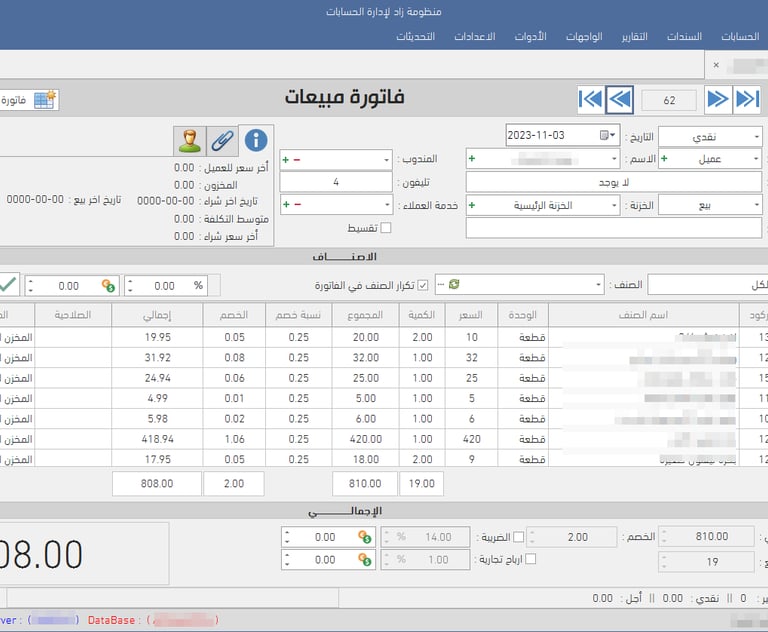The height and width of the screenshot is (632, 768).
Task: Remove representative with red minus in المندوب field
Action: pos(297,160)
